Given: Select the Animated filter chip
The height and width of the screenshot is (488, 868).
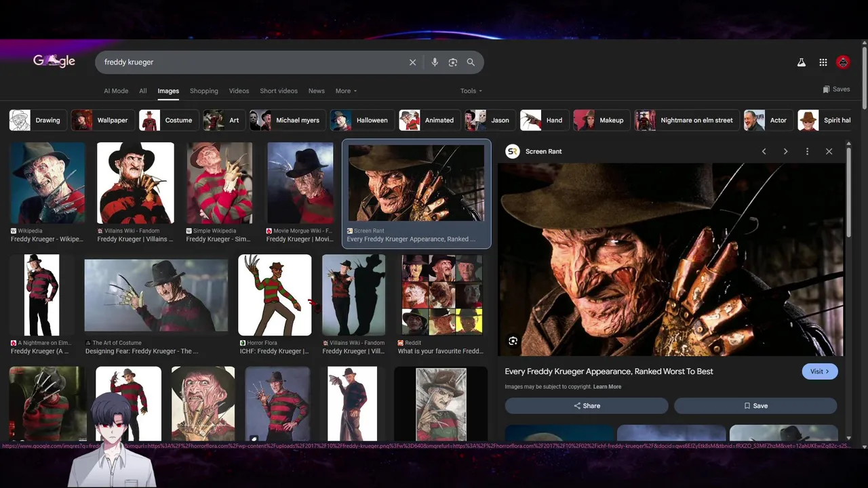Looking at the screenshot, I should tap(429, 120).
